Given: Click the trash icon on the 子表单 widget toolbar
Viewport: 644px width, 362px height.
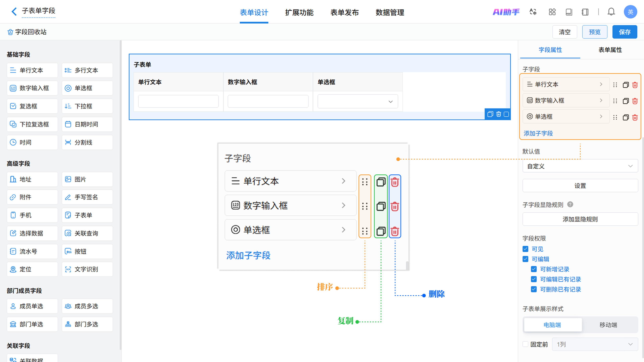Looking at the screenshot, I should [498, 114].
